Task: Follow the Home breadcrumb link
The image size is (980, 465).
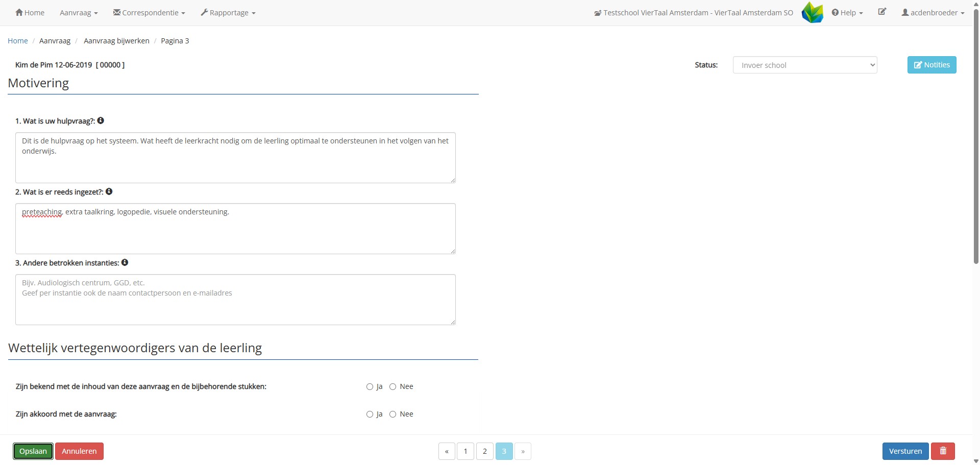Action: tap(18, 41)
